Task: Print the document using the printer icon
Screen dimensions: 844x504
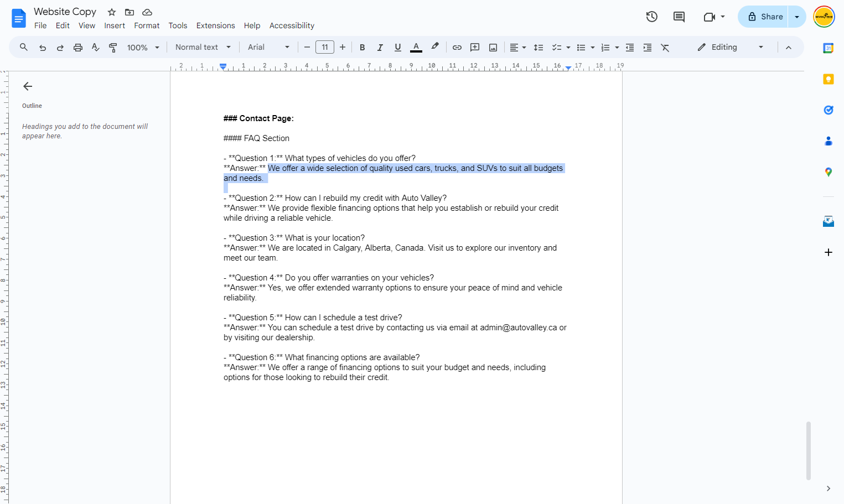Action: click(78, 48)
